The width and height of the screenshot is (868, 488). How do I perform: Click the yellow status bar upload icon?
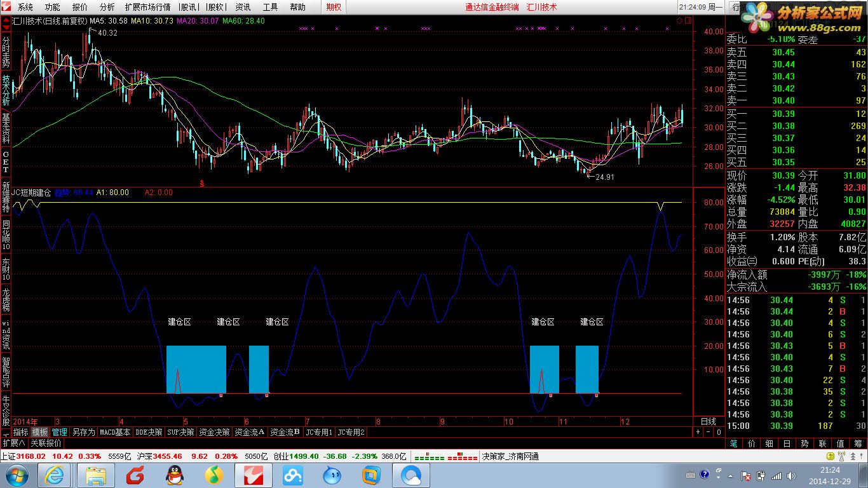[831, 456]
